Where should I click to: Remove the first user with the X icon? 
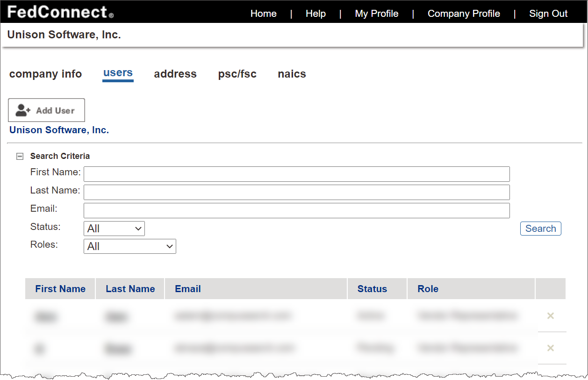(551, 316)
